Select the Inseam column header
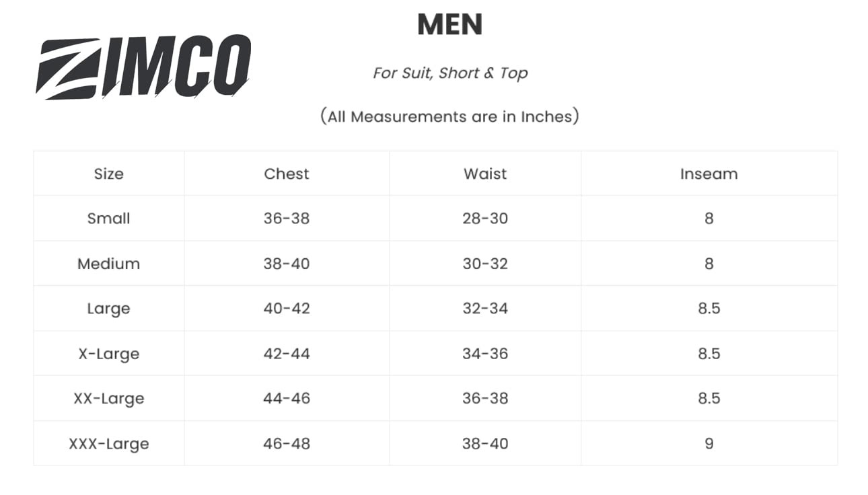Screen dimensions: 868x495 709,174
